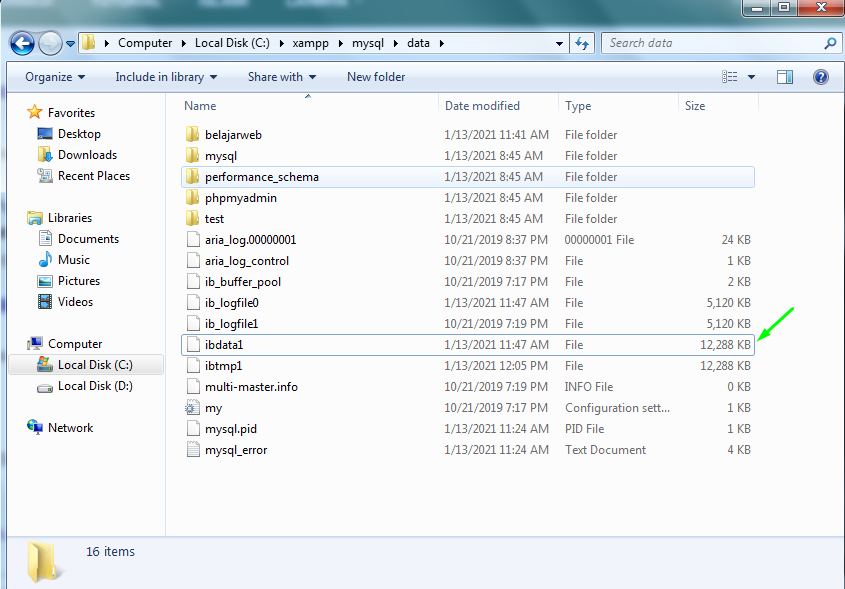Open the view options dropdown arrow
The image size is (845, 589).
click(x=751, y=77)
